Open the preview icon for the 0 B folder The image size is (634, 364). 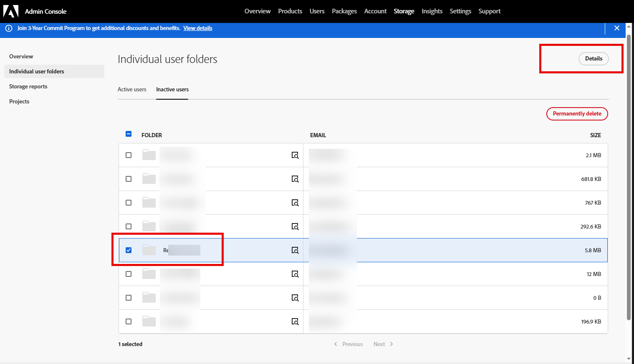click(x=295, y=298)
